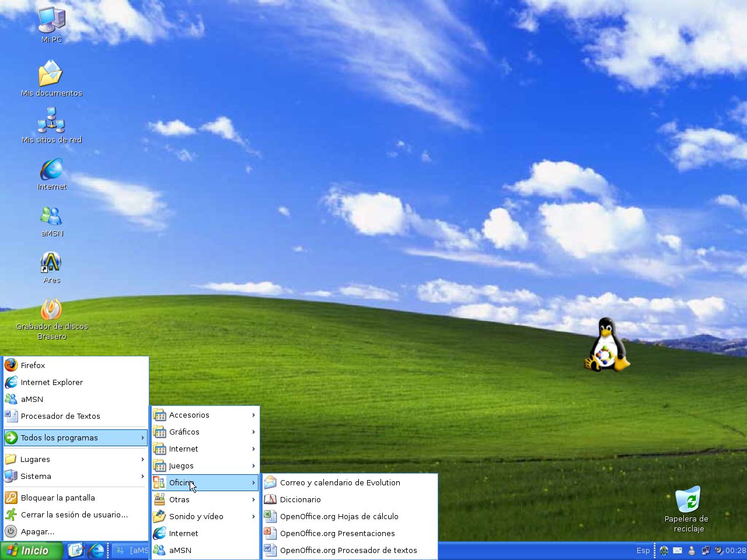Open Correo y calendario de Evolution
The height and width of the screenshot is (560, 747).
pyautogui.click(x=340, y=482)
